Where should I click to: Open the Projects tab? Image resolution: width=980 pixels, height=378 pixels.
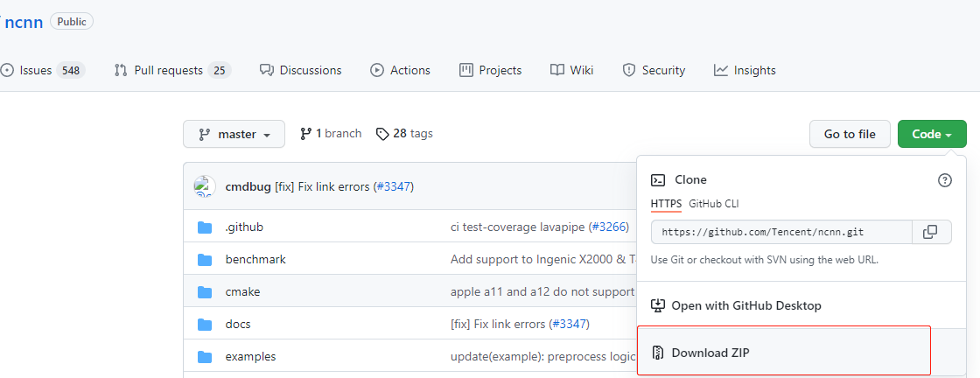(x=491, y=70)
